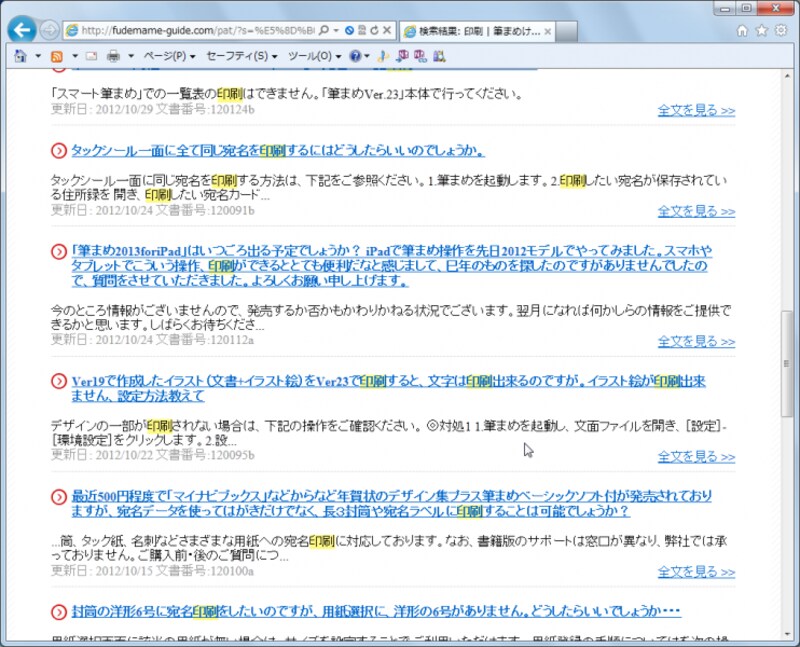Open Favorites via the star icon
The image size is (800, 647).
[761, 30]
